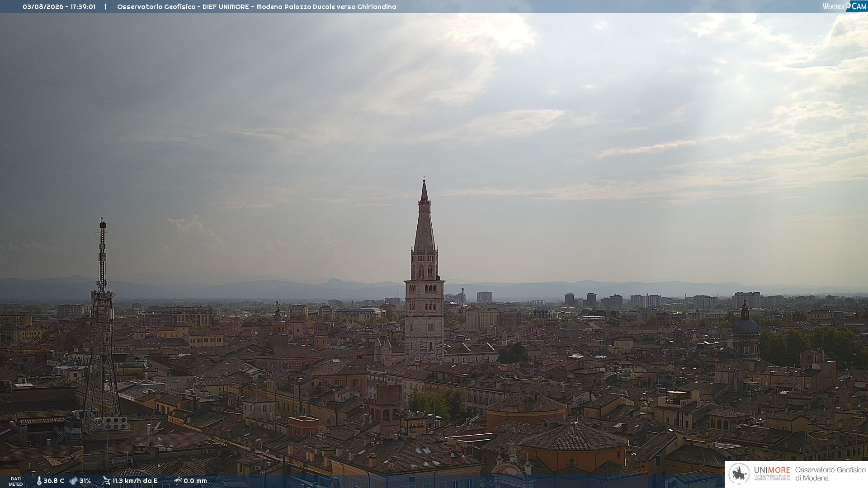
Task: Click the 11.3 km/h da E wind reading
Action: coord(135,481)
